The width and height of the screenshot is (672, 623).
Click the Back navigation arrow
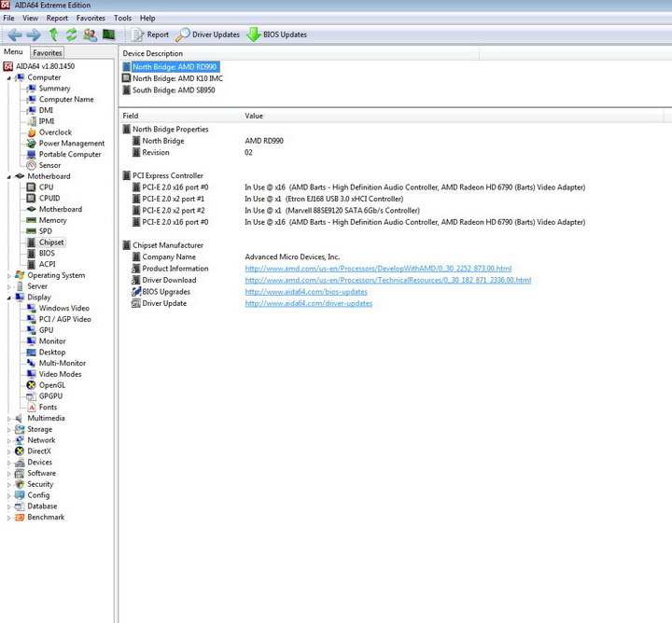(15, 35)
